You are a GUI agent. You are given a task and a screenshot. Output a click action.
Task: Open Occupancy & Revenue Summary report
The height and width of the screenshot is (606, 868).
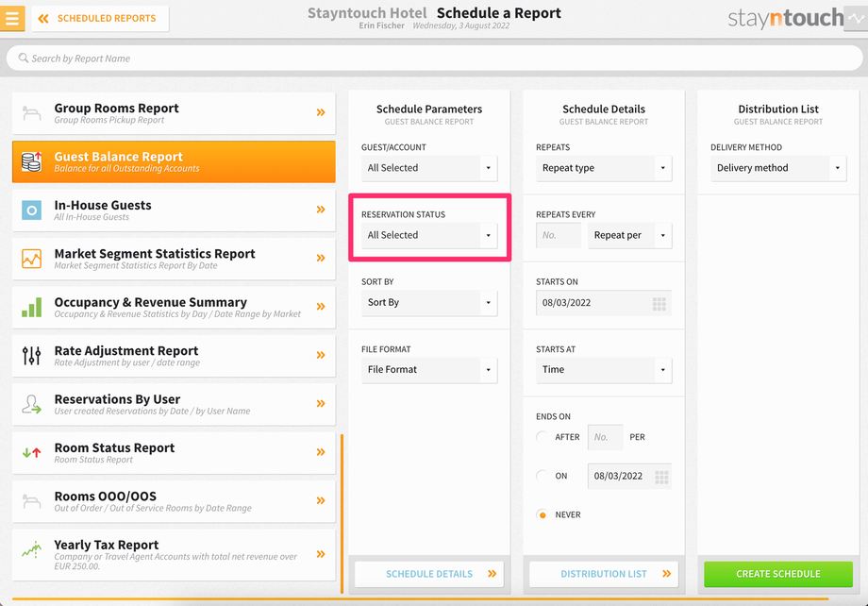(174, 307)
